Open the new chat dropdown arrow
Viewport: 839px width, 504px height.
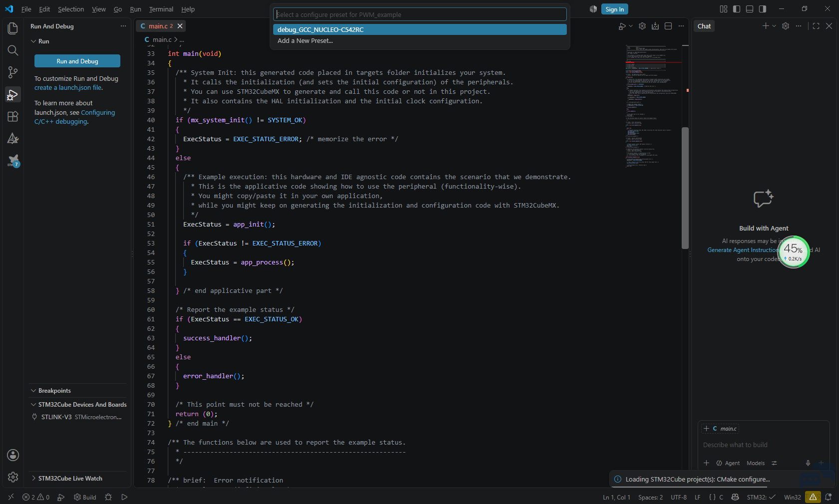coord(774,26)
